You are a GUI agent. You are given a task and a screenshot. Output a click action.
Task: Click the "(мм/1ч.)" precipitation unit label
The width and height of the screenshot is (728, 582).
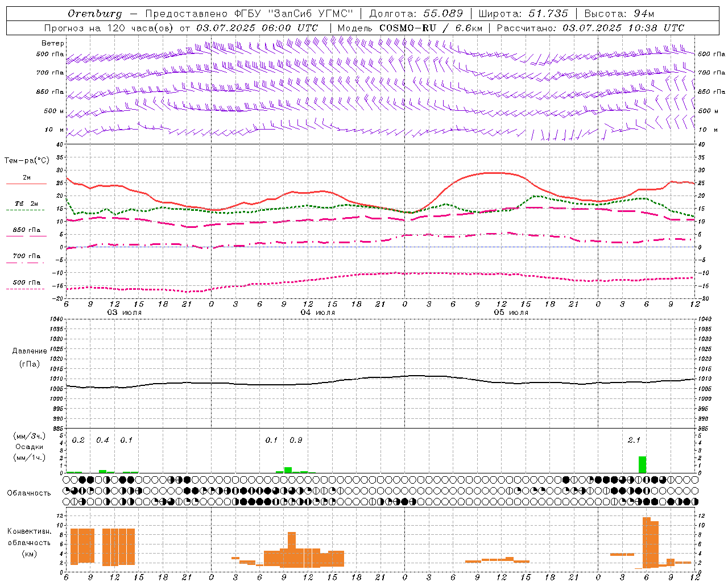(x=29, y=458)
